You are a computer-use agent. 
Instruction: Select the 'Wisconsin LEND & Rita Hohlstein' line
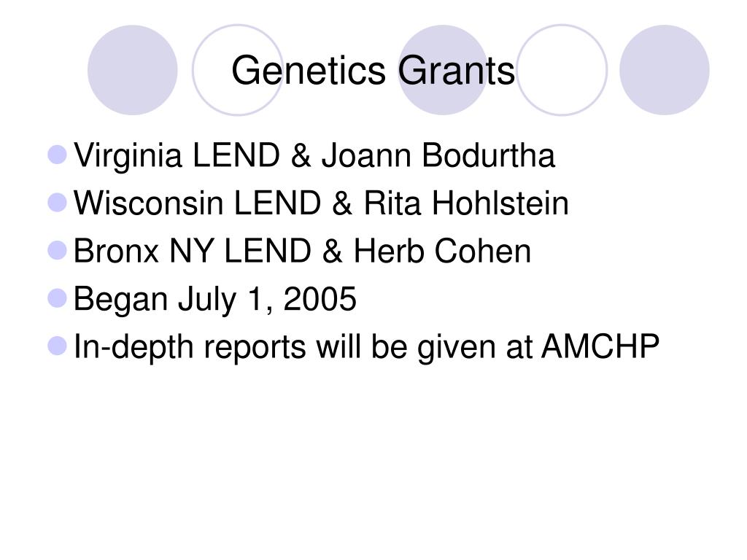pos(321,204)
